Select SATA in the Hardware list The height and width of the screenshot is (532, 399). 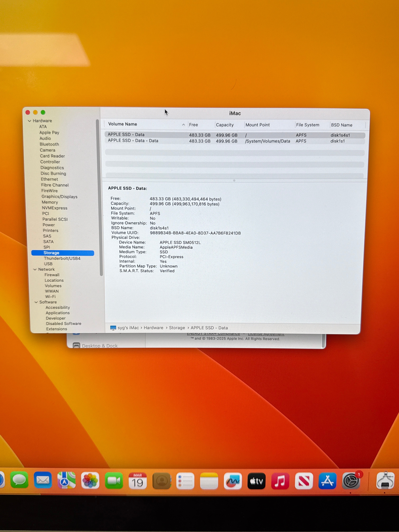coord(49,242)
